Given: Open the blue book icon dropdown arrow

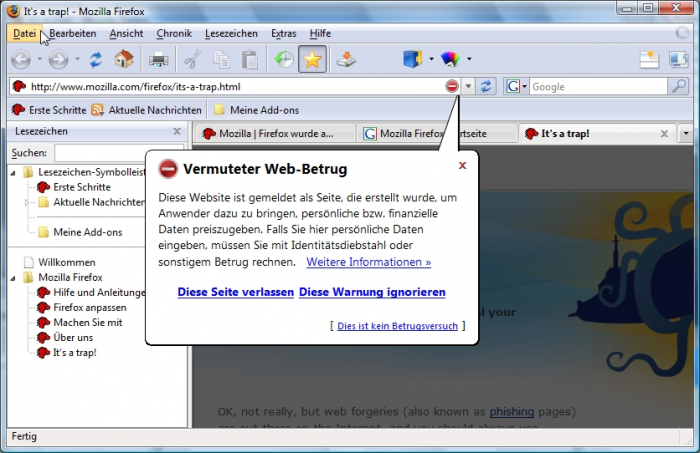Looking at the screenshot, I should (431, 58).
